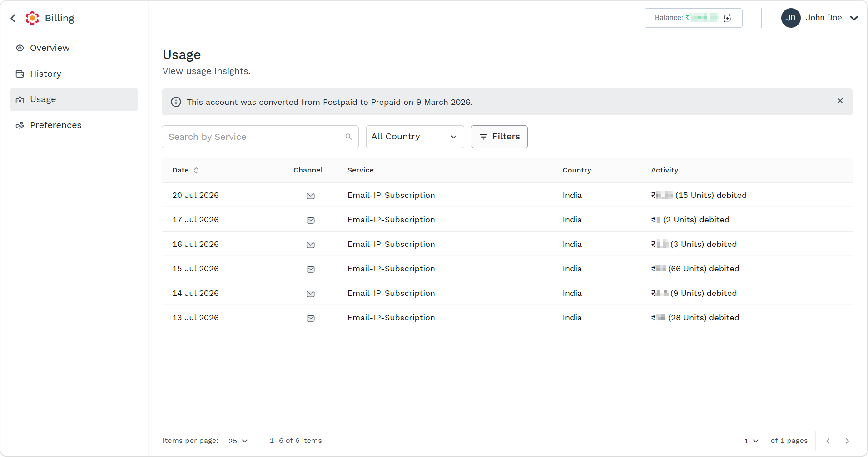Click the Activity column header

click(x=664, y=170)
